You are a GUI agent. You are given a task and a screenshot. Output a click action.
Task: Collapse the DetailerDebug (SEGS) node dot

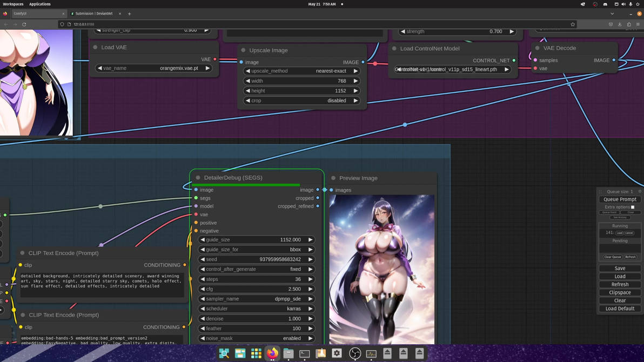tap(198, 178)
